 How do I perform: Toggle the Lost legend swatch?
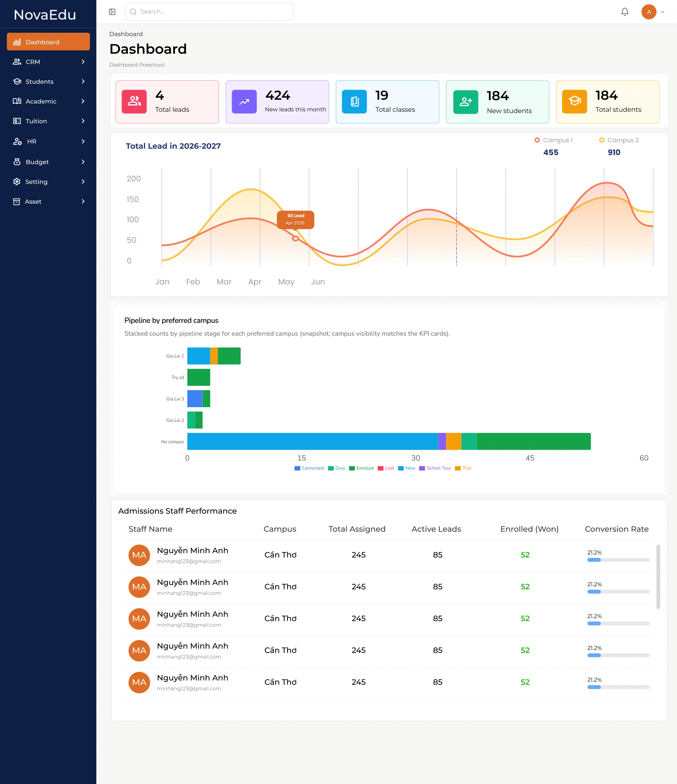coord(381,468)
